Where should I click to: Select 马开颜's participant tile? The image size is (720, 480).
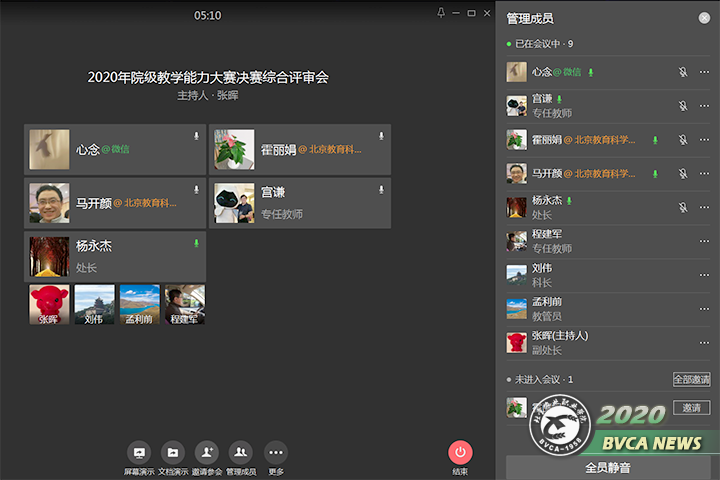click(115, 203)
